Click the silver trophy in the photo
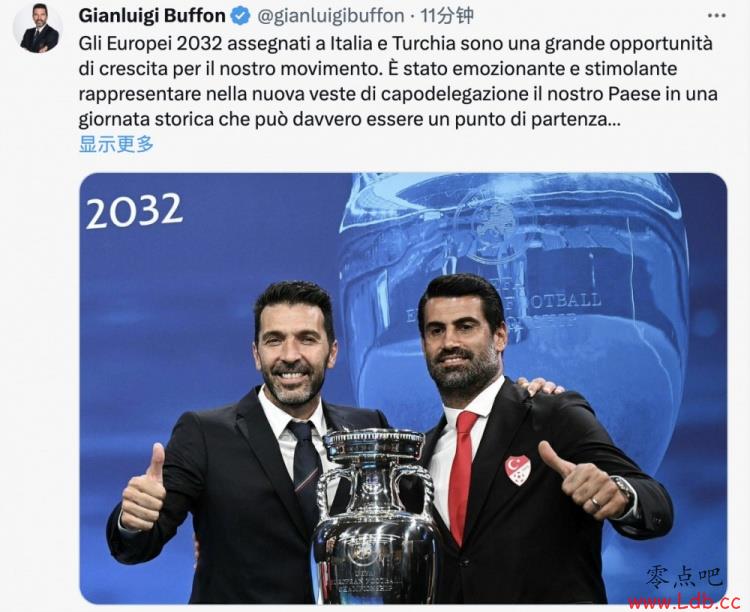The width and height of the screenshot is (750, 612). 375,516
